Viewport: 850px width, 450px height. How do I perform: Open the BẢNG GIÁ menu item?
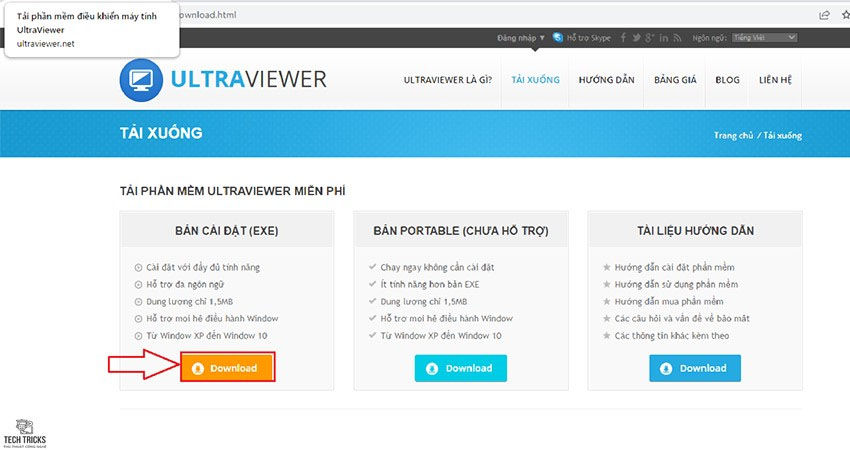tap(675, 80)
